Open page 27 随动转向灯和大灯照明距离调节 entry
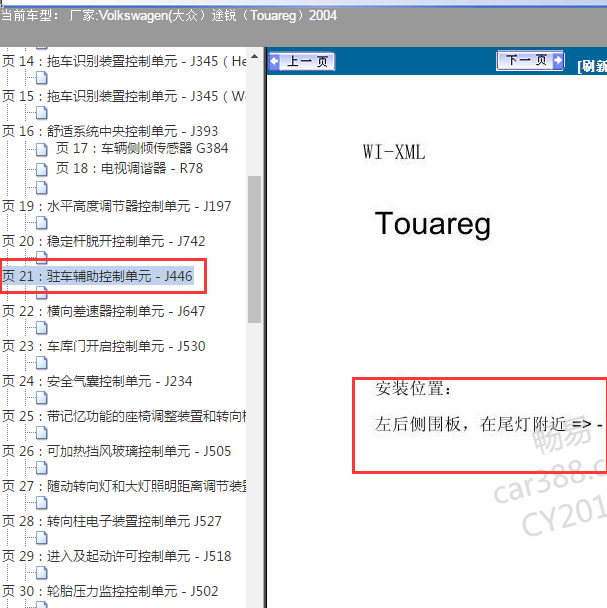607x608 pixels. tap(124, 486)
